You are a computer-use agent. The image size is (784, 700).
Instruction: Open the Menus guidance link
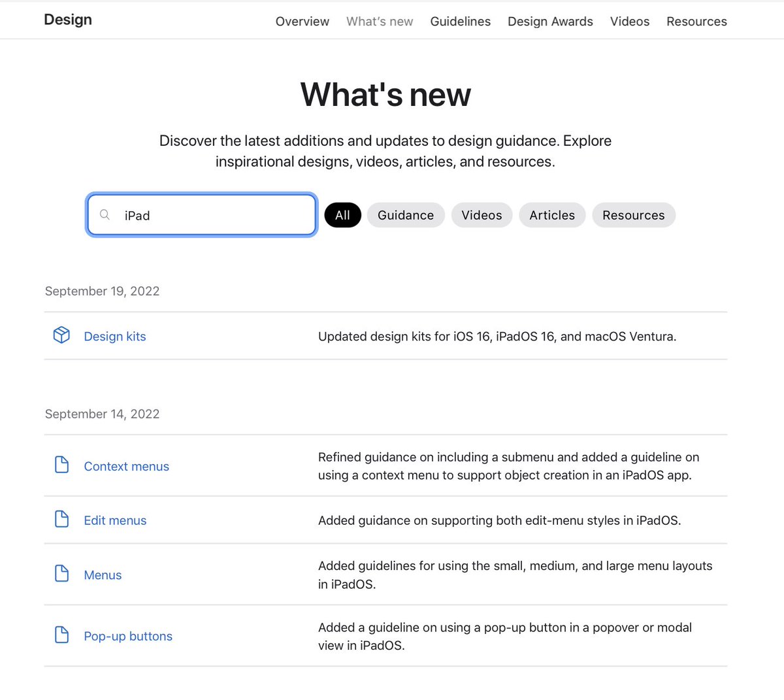tap(103, 575)
